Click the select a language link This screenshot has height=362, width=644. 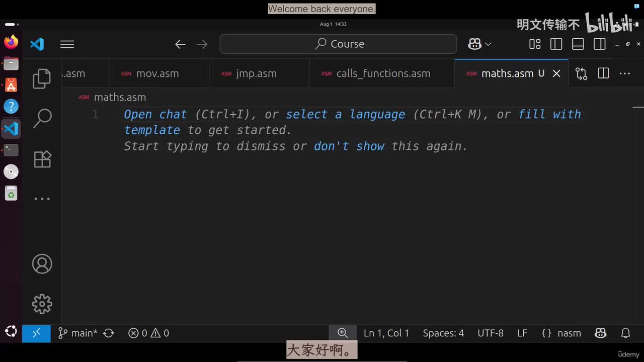pyautogui.click(x=346, y=114)
